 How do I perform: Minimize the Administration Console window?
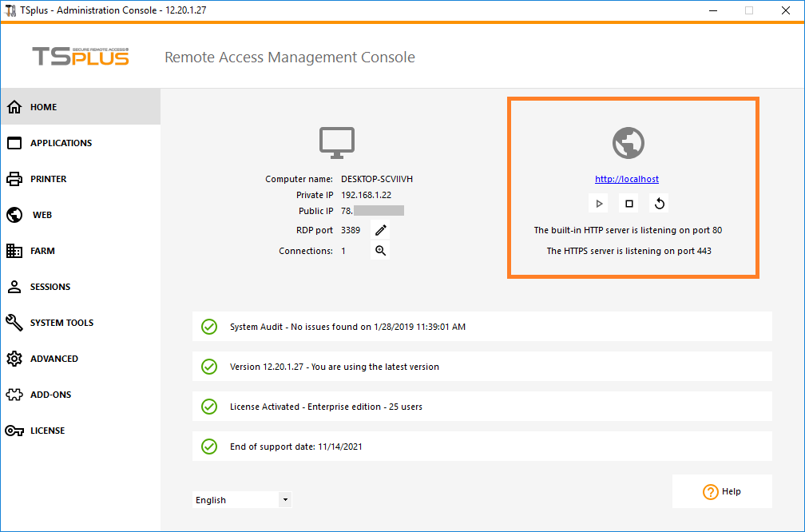tap(713, 10)
